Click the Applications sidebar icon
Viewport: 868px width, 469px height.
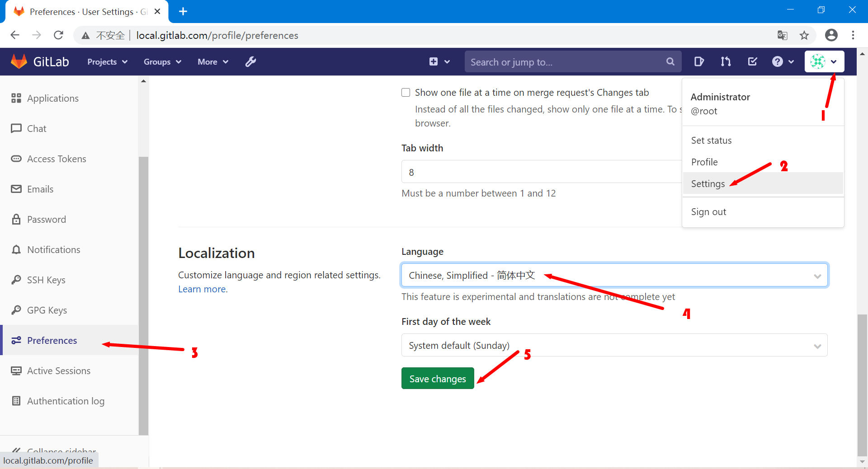tap(16, 98)
